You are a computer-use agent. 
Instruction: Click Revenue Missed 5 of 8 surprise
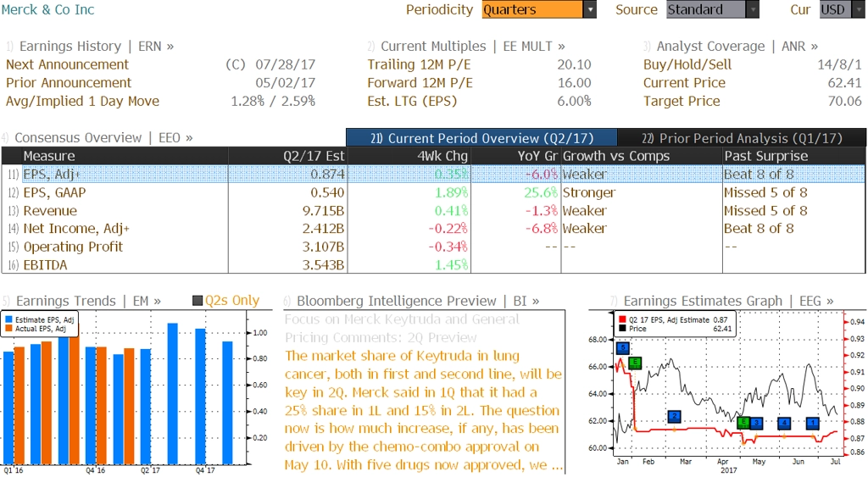[765, 210]
